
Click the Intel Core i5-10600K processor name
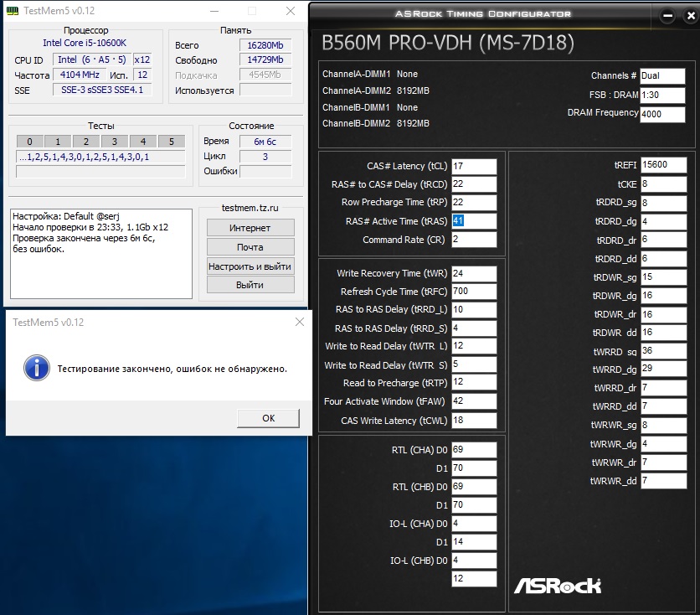point(85,43)
